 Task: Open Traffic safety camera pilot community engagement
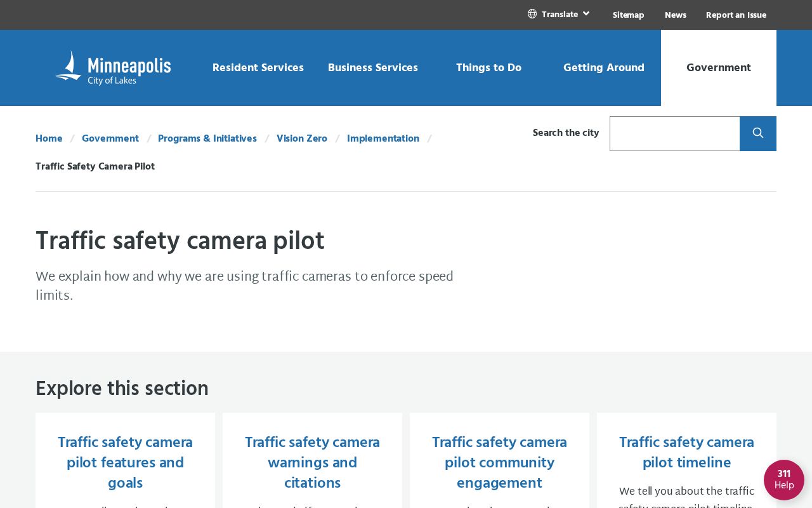(499, 462)
